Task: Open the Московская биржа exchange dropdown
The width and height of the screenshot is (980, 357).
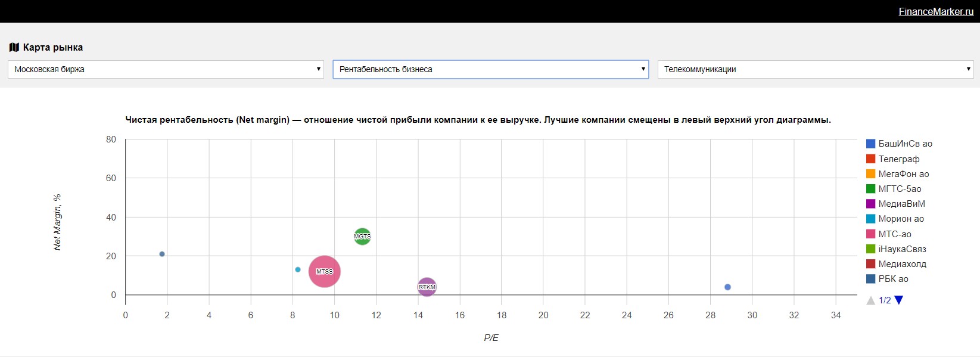Action: click(166, 69)
